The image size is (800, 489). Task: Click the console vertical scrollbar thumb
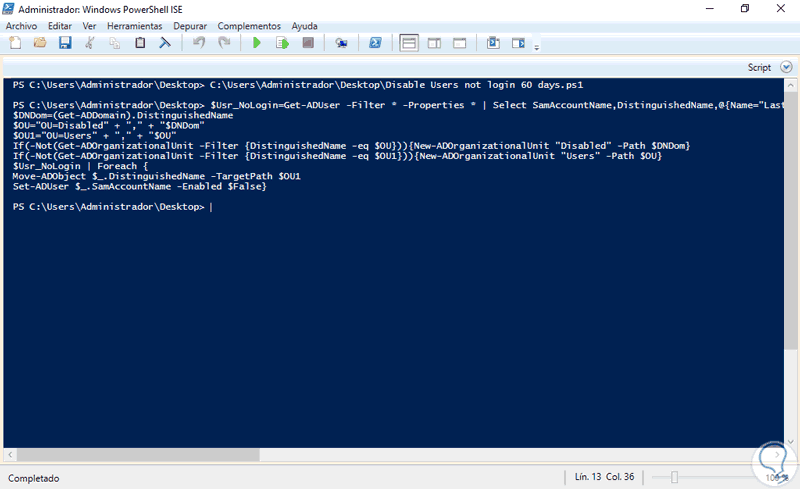pyautogui.click(x=790, y=220)
